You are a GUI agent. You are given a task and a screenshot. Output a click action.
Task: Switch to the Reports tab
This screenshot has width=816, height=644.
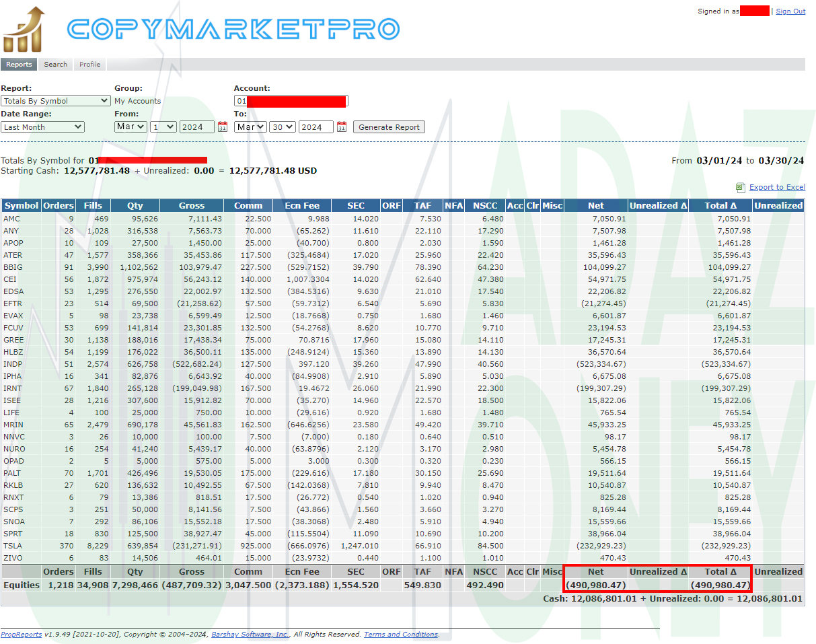pos(19,65)
